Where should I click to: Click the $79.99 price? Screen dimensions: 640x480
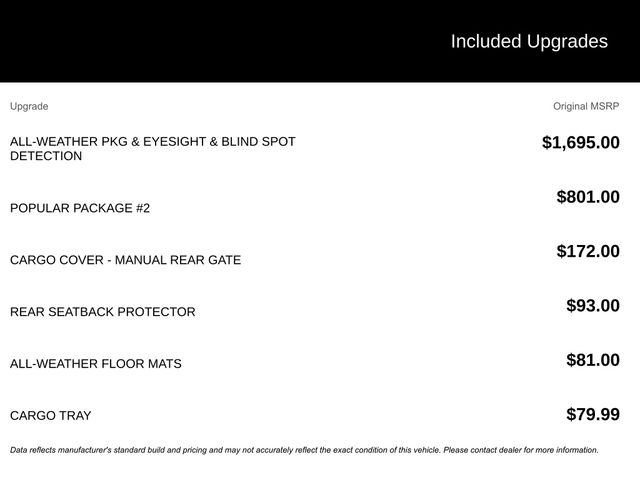pyautogui.click(x=593, y=414)
